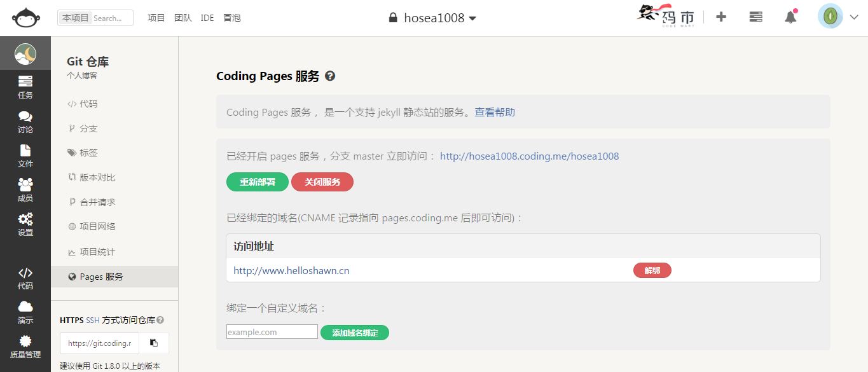Click the 码市 Code Mart logo

point(666,15)
